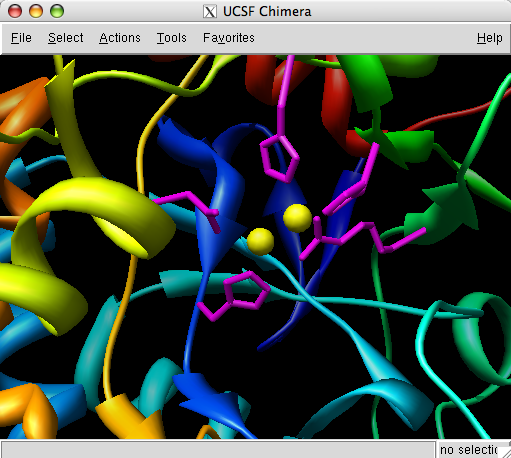Pick the upper magenta five-membered ring residue

[x=279, y=157]
